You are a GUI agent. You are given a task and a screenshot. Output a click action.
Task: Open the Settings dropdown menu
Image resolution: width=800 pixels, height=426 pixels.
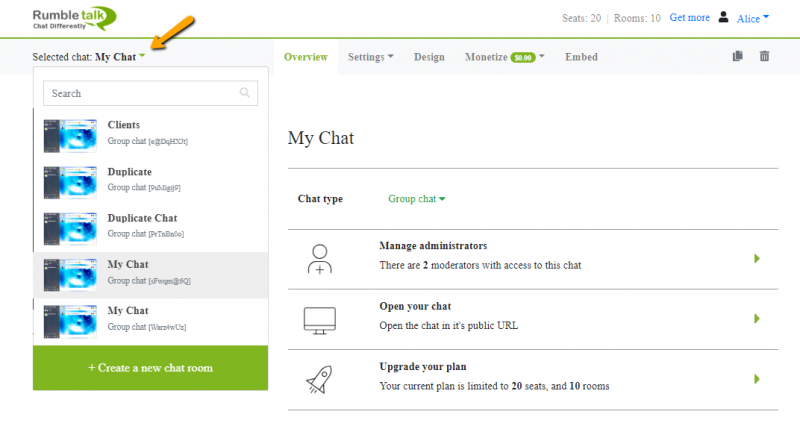coord(370,57)
